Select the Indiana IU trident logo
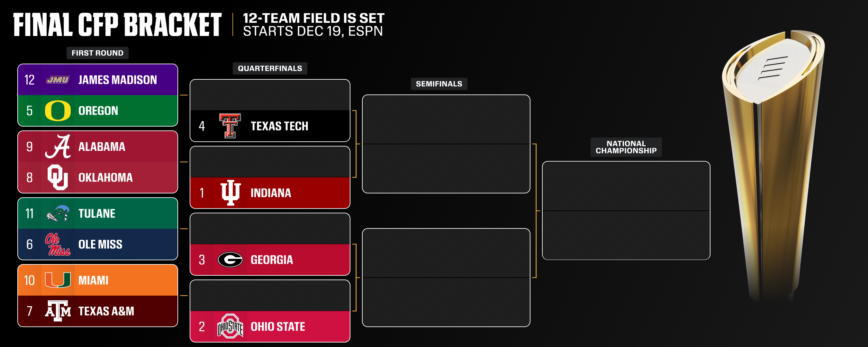 230,193
